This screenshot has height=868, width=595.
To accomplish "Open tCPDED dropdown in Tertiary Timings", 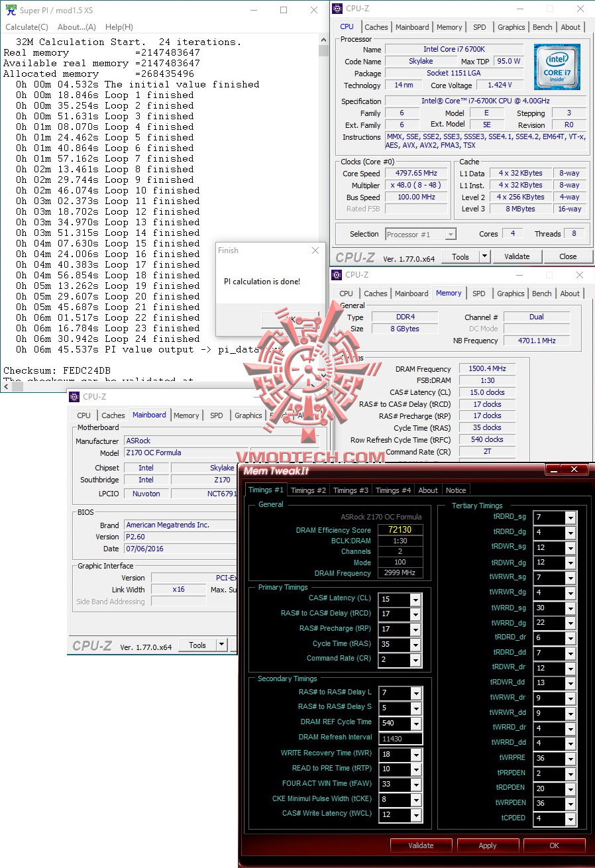I will coord(570,819).
